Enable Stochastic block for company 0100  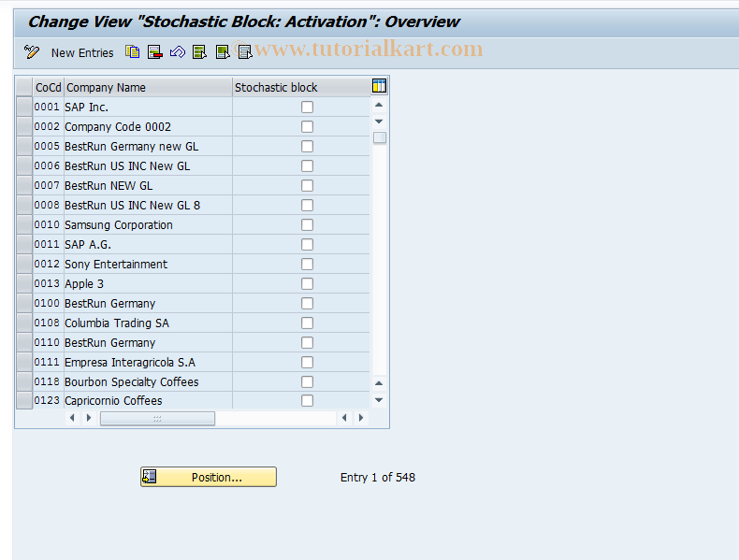pyautogui.click(x=307, y=303)
